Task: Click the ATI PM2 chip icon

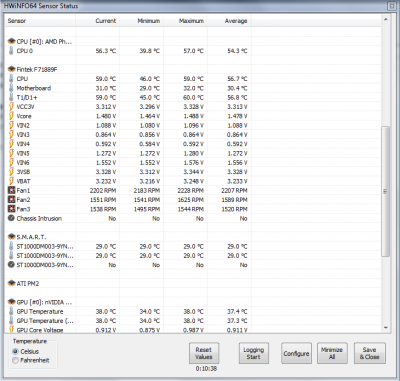Action: [x=12, y=284]
